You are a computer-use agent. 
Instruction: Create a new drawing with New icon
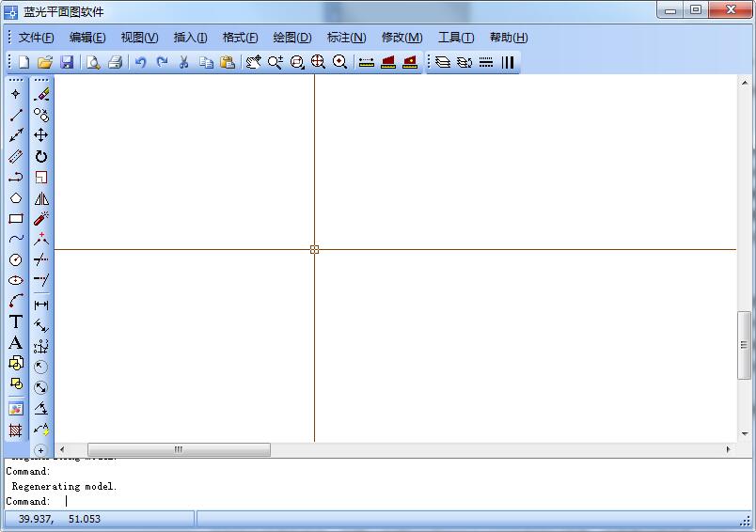click(24, 62)
